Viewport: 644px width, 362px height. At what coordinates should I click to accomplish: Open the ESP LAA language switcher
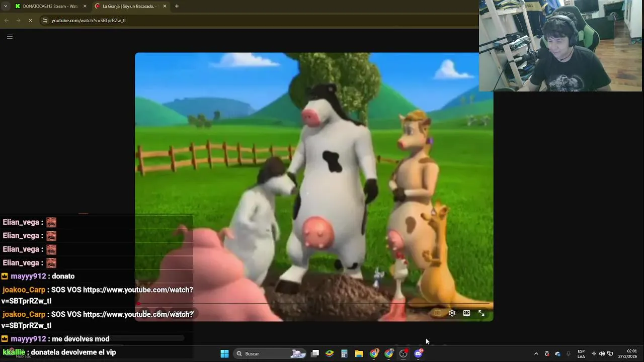(x=581, y=354)
